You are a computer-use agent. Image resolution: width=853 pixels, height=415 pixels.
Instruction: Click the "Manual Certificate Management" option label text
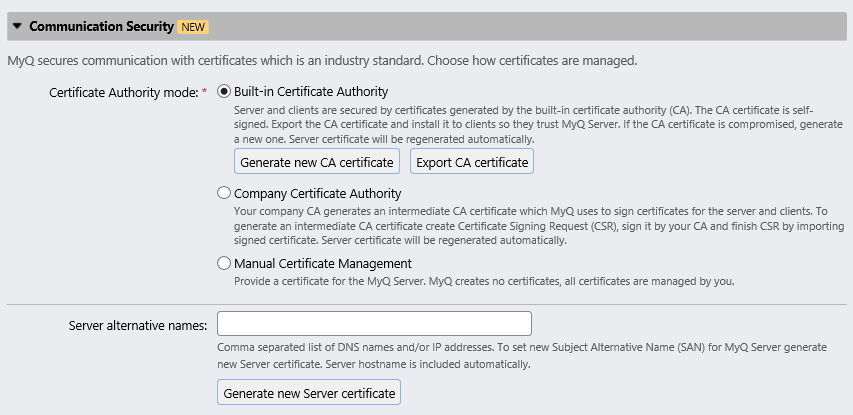click(x=322, y=264)
